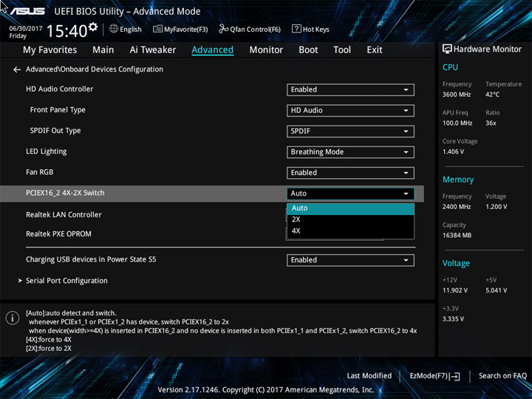Select the Realtek PXE OPROM row
Viewport: 532px width, 399px height.
tap(58, 234)
